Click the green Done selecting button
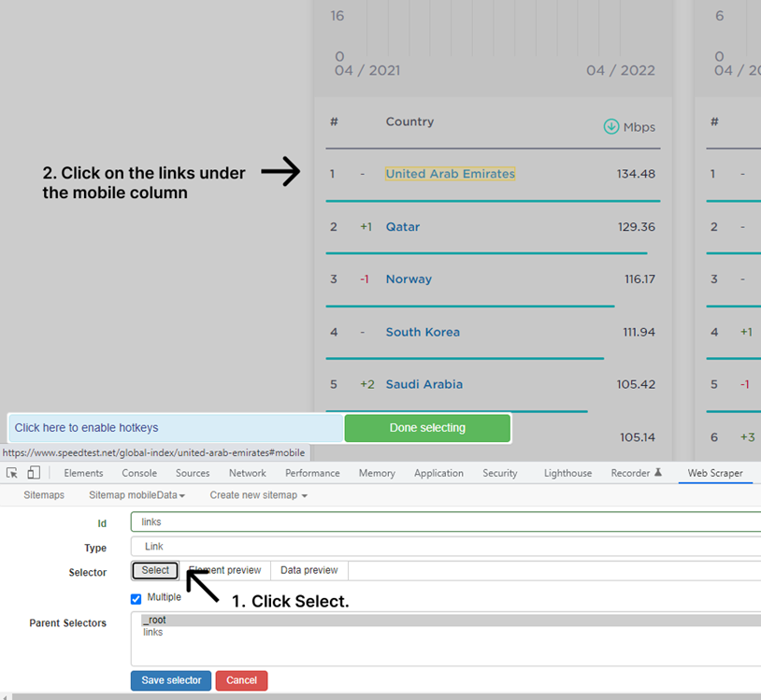The width and height of the screenshot is (761, 700). 427,428
